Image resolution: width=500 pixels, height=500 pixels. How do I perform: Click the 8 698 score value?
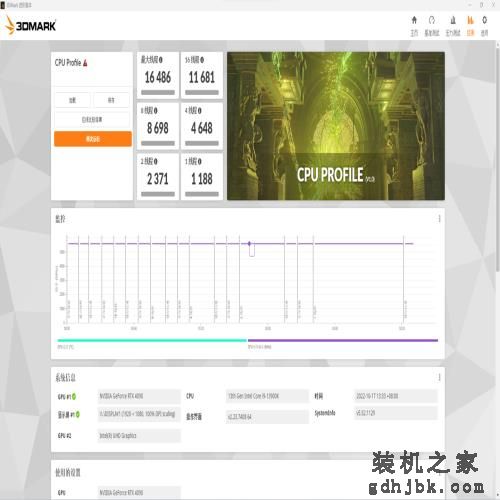(158, 128)
